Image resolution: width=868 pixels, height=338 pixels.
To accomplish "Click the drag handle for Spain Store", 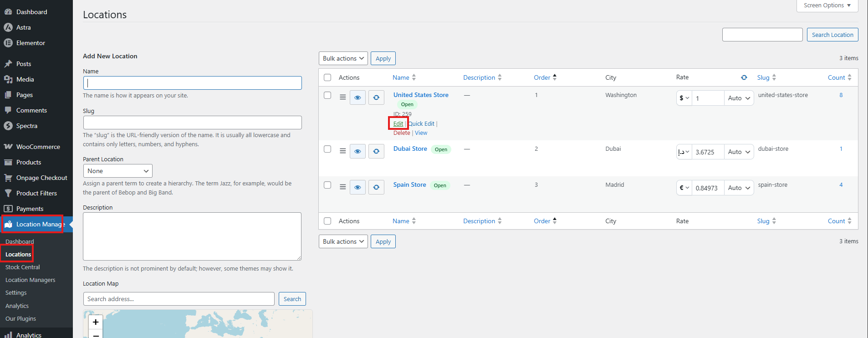I will click(x=343, y=187).
